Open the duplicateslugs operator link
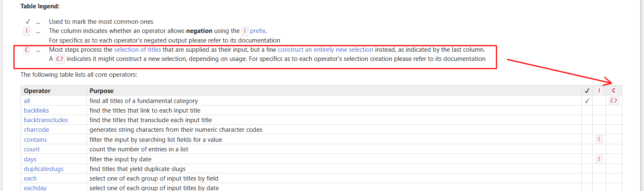 click(44, 169)
